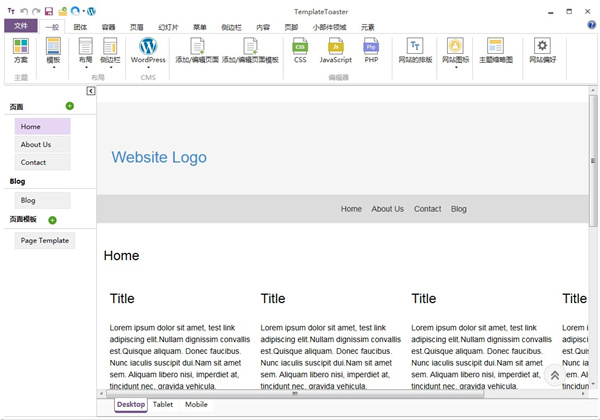Select the About Us page in the list

coord(42,145)
